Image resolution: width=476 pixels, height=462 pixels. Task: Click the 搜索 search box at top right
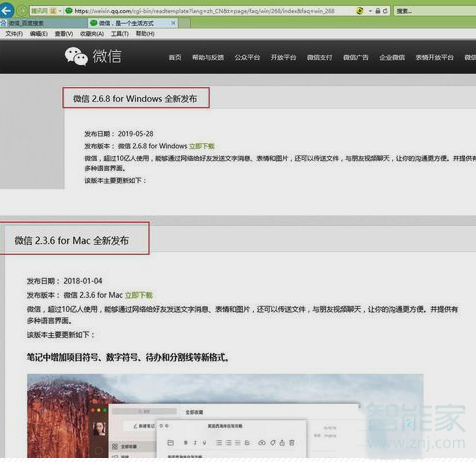click(435, 11)
